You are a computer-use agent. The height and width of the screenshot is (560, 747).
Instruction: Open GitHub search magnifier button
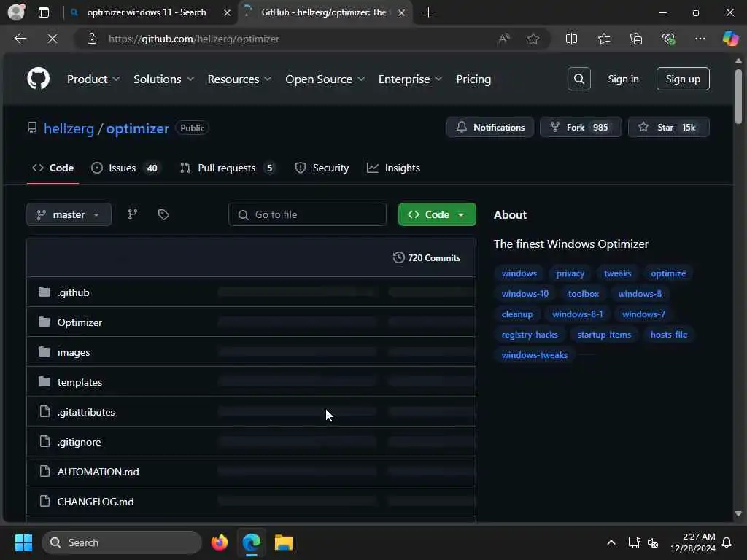tap(578, 79)
